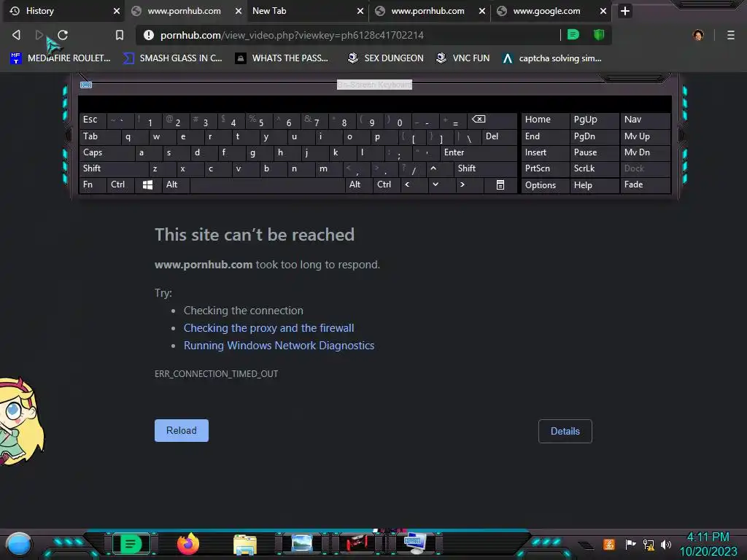Click Checking the proxy and the firewall link
The width and height of the screenshot is (747, 560).
click(x=268, y=328)
